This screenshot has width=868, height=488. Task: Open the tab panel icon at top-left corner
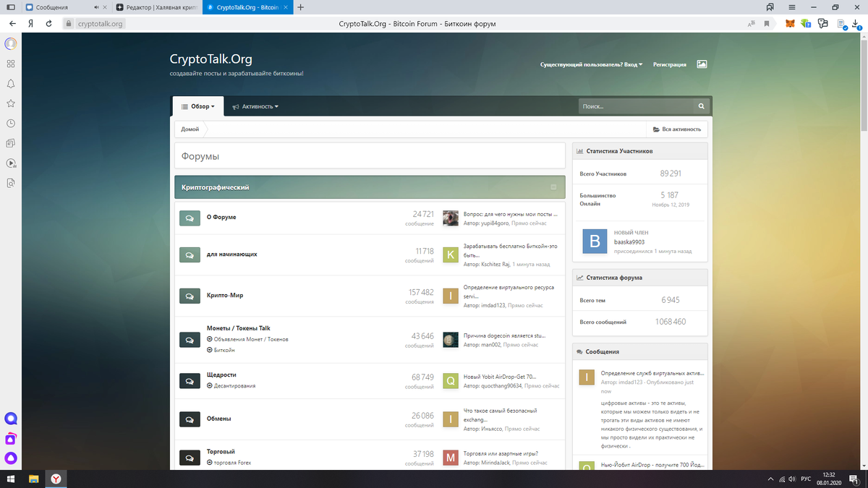11,7
